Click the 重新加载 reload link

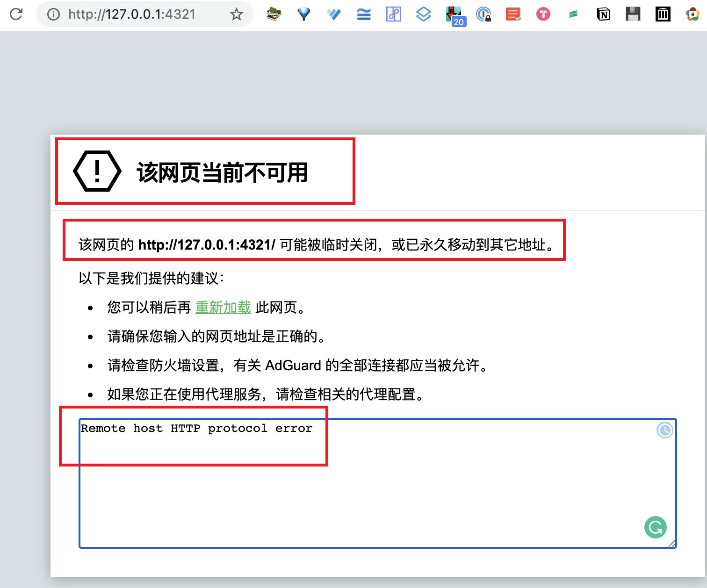pos(223,308)
